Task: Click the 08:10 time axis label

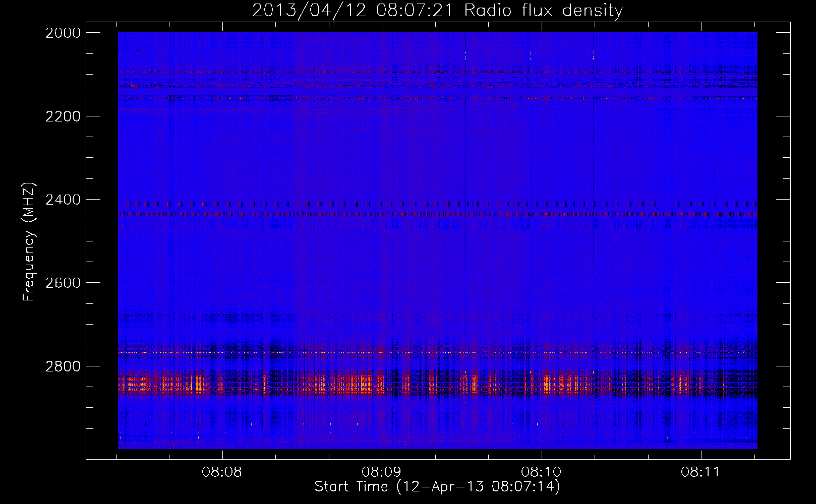Action: coord(541,472)
